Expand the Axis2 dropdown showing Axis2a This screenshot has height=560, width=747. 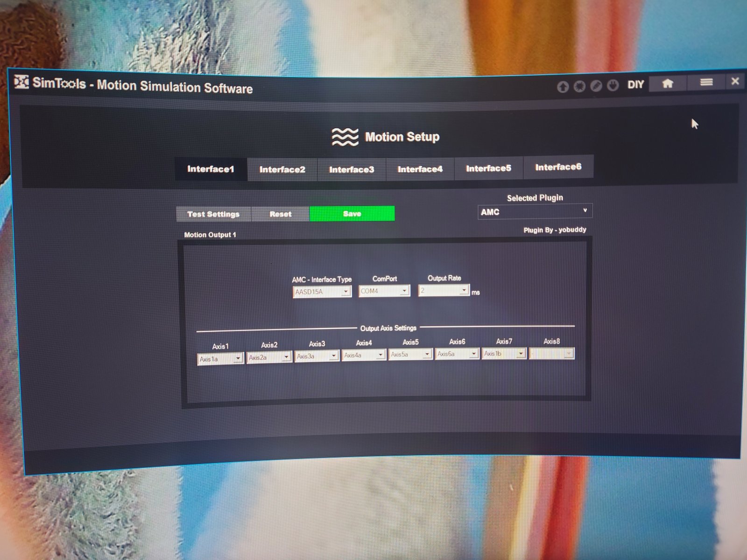[x=269, y=357]
